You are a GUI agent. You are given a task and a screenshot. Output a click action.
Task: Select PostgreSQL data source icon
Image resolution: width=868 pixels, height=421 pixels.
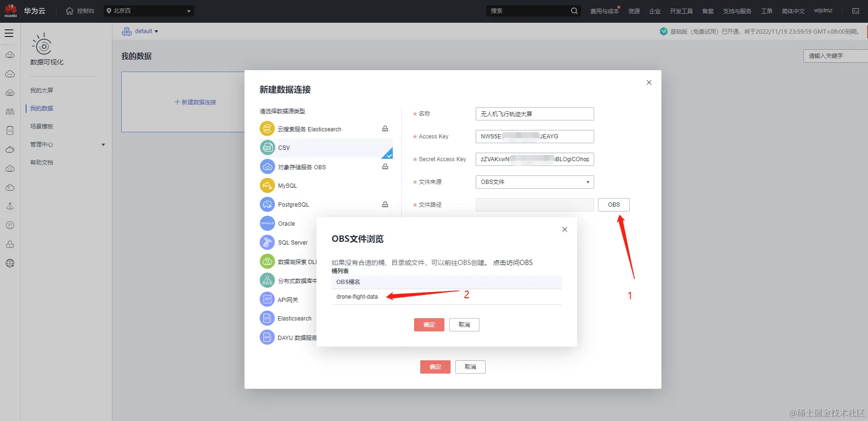click(267, 204)
